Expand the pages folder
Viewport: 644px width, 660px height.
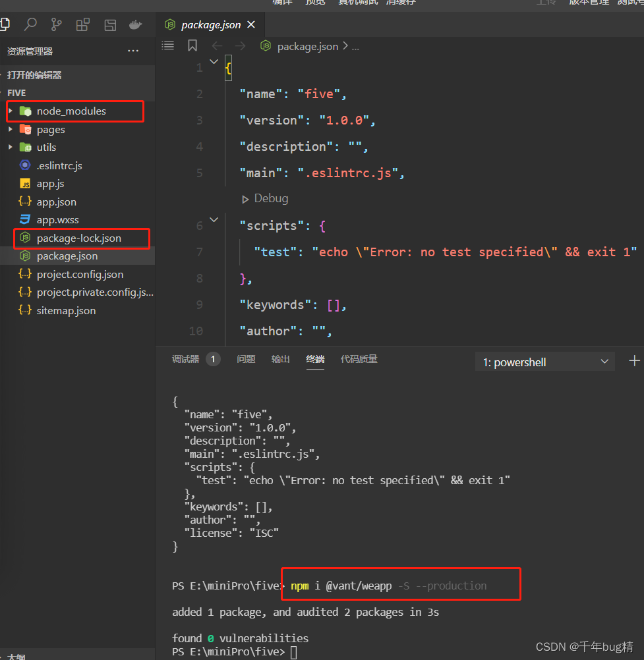tap(11, 129)
